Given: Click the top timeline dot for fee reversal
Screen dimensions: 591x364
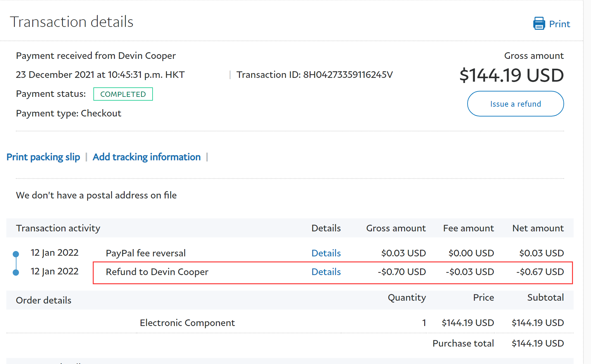Looking at the screenshot, I should coord(16,254).
